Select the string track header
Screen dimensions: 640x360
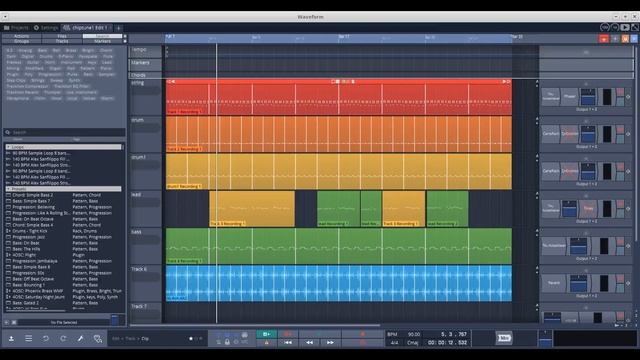click(146, 97)
